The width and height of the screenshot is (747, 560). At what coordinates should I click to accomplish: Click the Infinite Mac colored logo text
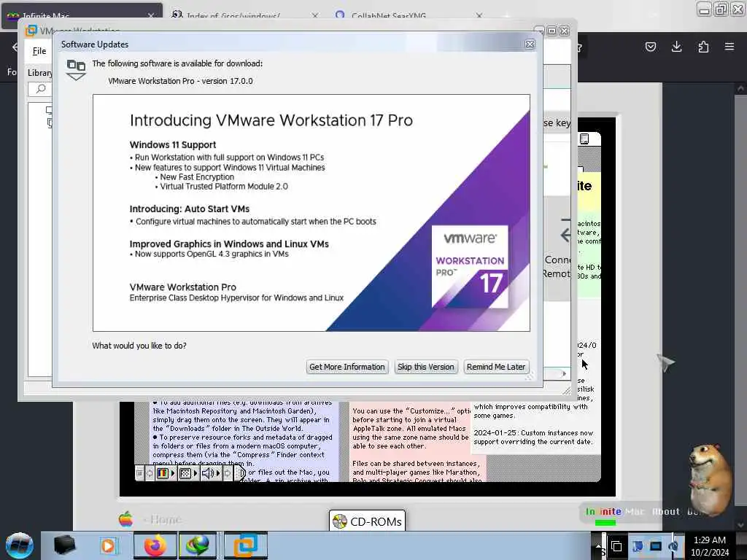(x=603, y=512)
